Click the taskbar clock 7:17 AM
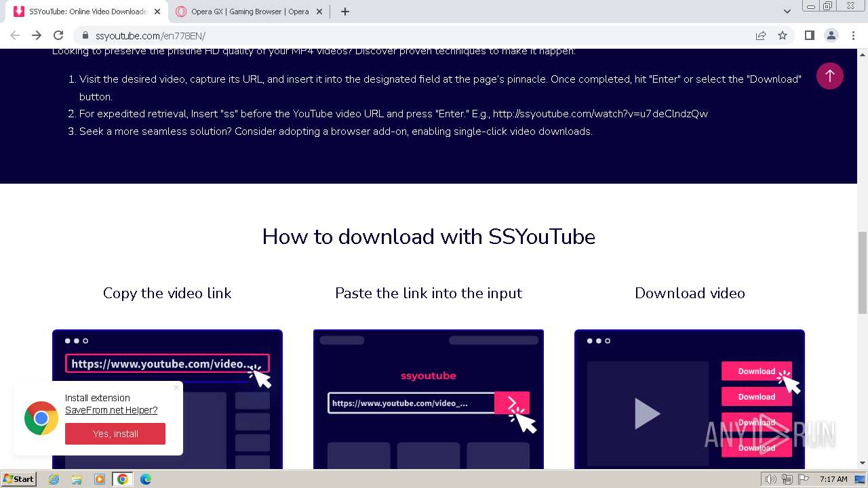This screenshot has height=488, width=868. click(x=833, y=479)
